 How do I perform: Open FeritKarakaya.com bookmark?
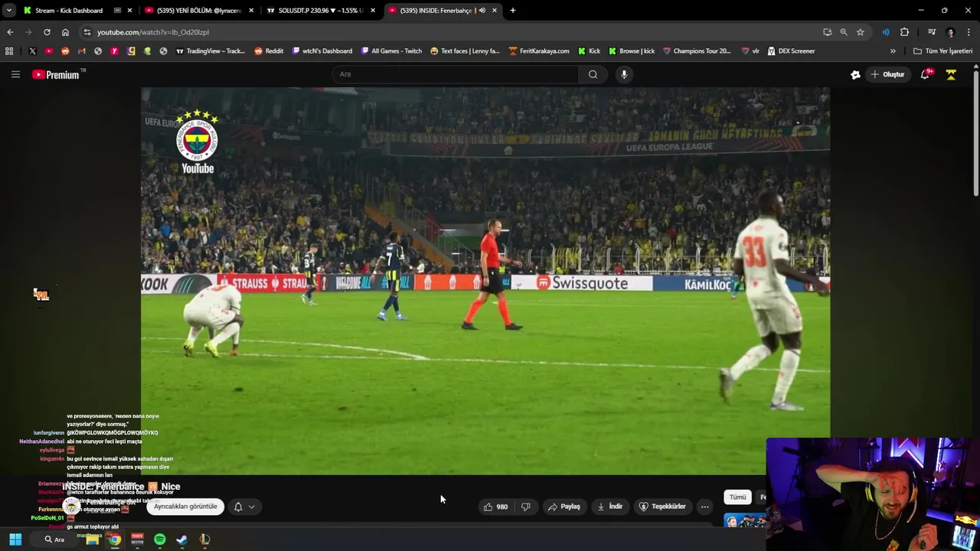(x=539, y=51)
